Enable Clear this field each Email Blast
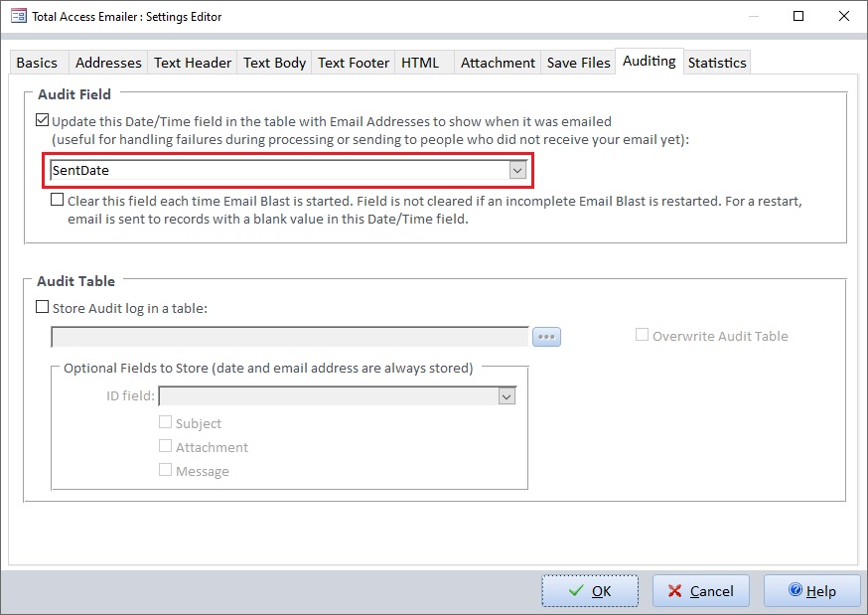This screenshot has height=615, width=868. 58,200
